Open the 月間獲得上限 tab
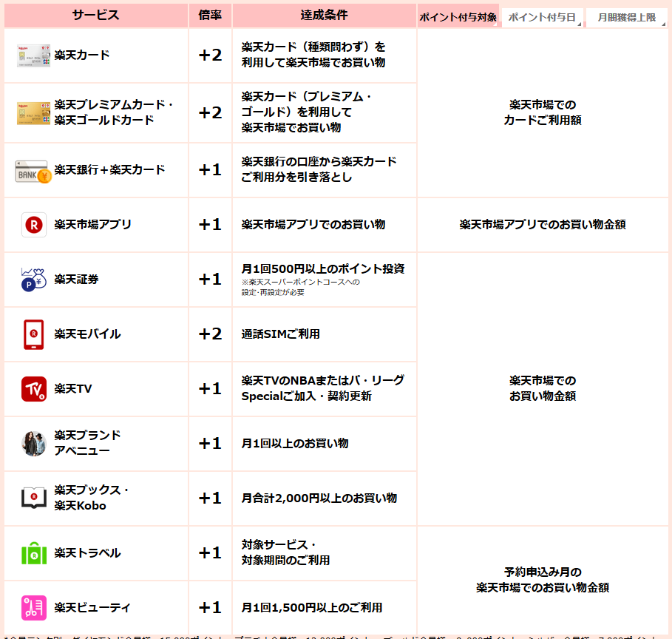This screenshot has height=639, width=672. [626, 17]
